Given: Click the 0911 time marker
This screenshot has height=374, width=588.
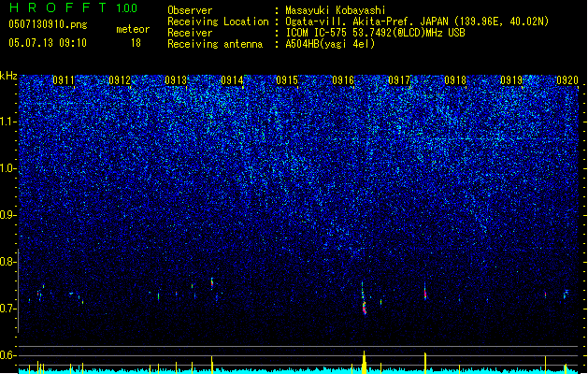Looking at the screenshot, I should point(64,80).
